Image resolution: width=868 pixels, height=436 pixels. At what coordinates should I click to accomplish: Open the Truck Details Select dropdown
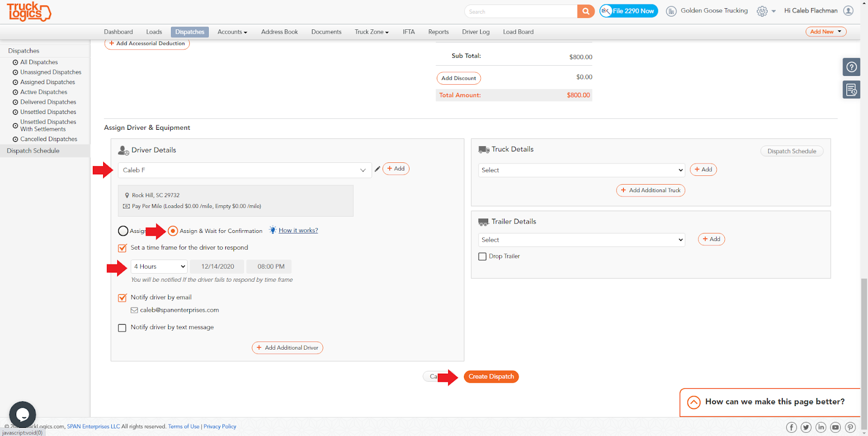(582, 170)
